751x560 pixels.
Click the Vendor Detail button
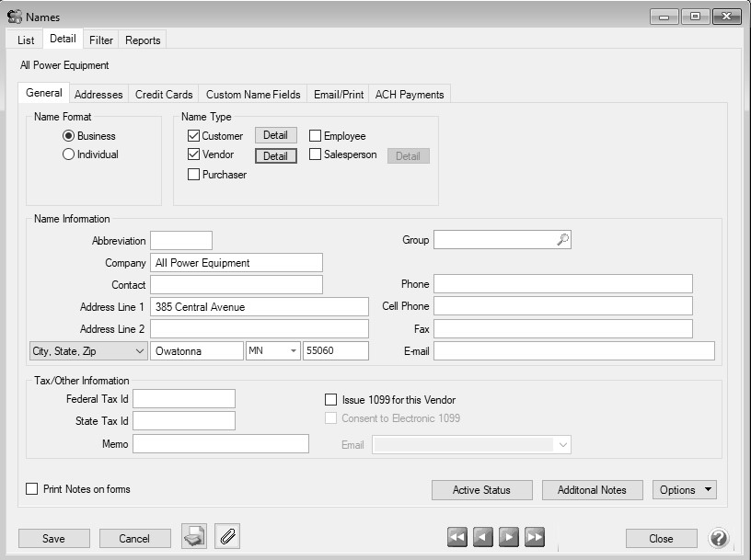pos(276,156)
